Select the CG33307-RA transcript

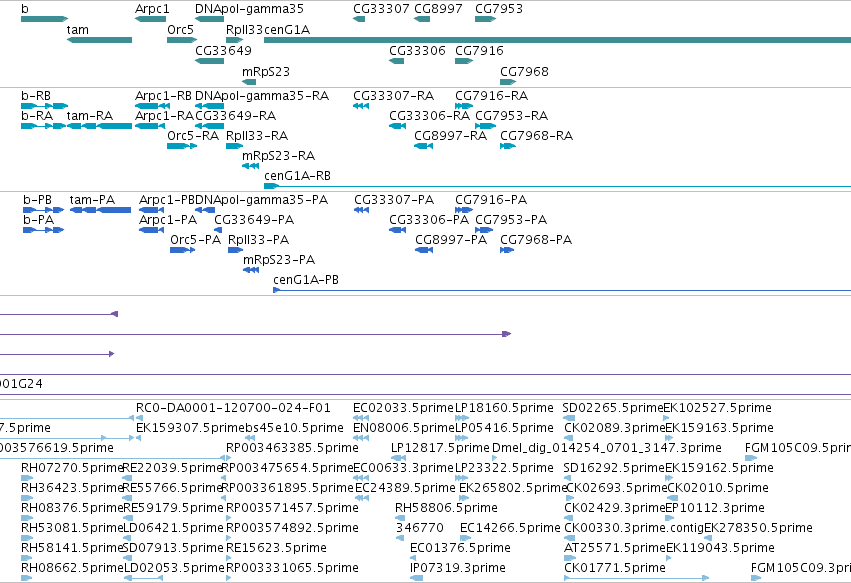361,106
